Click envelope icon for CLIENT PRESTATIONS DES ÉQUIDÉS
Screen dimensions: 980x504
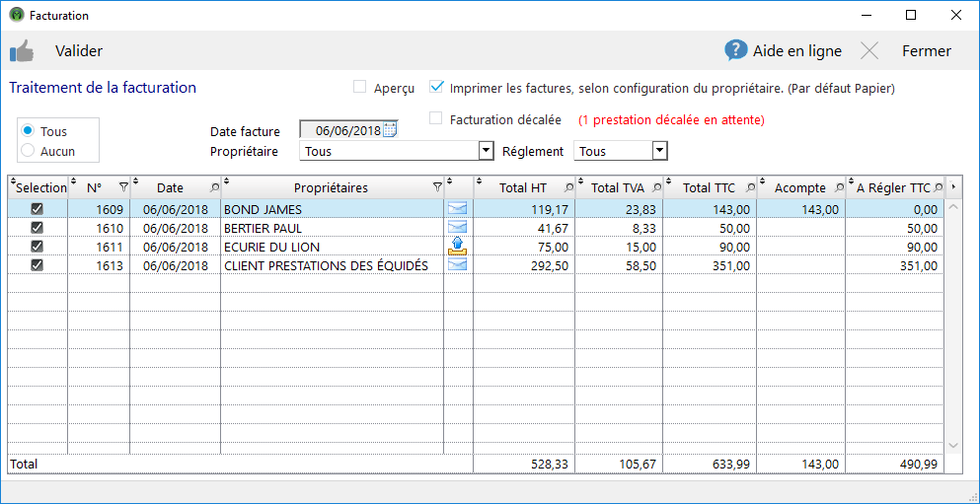(x=457, y=265)
